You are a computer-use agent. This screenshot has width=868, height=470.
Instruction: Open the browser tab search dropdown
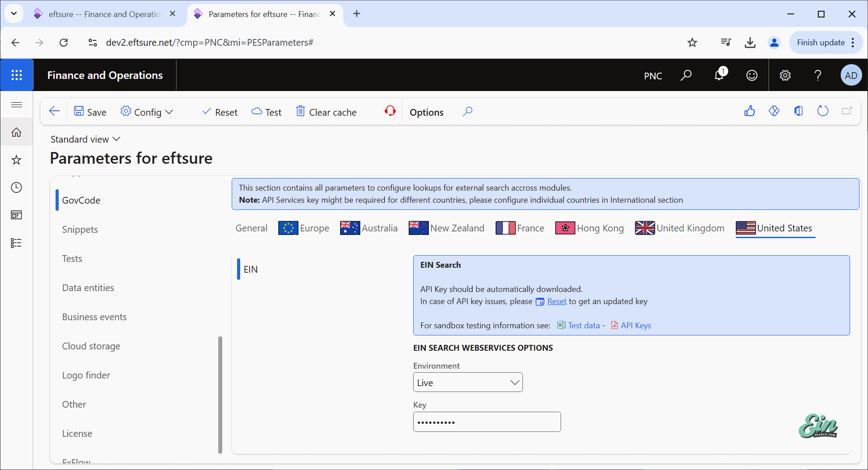click(14, 14)
